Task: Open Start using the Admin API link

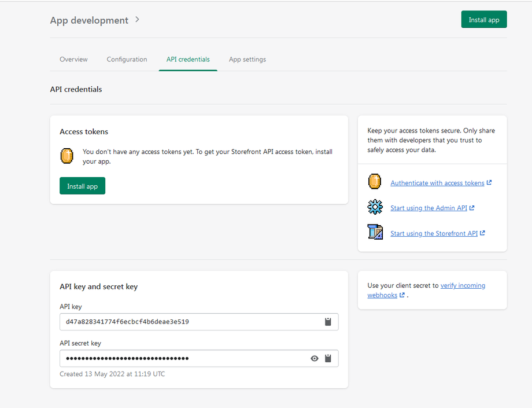Action: click(x=428, y=208)
